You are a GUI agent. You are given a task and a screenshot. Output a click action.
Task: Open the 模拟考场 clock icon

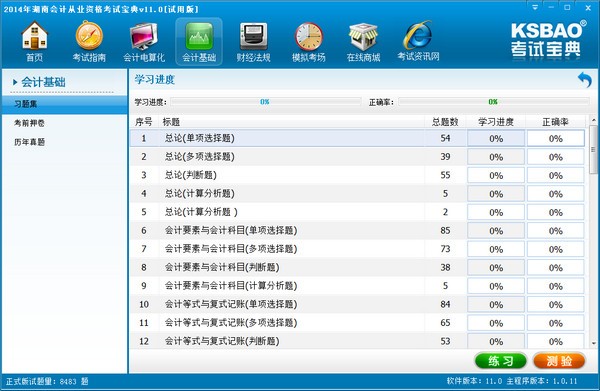pyautogui.click(x=308, y=42)
